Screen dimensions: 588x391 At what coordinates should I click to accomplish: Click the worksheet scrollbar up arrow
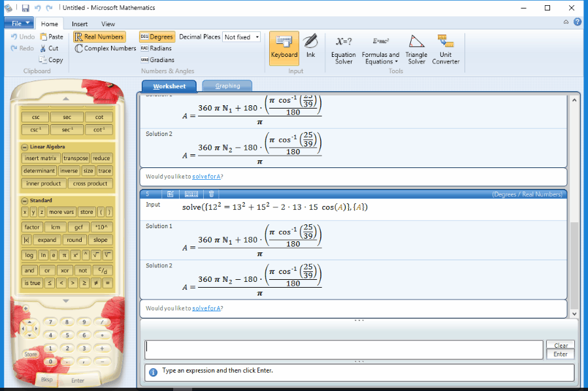click(574, 100)
